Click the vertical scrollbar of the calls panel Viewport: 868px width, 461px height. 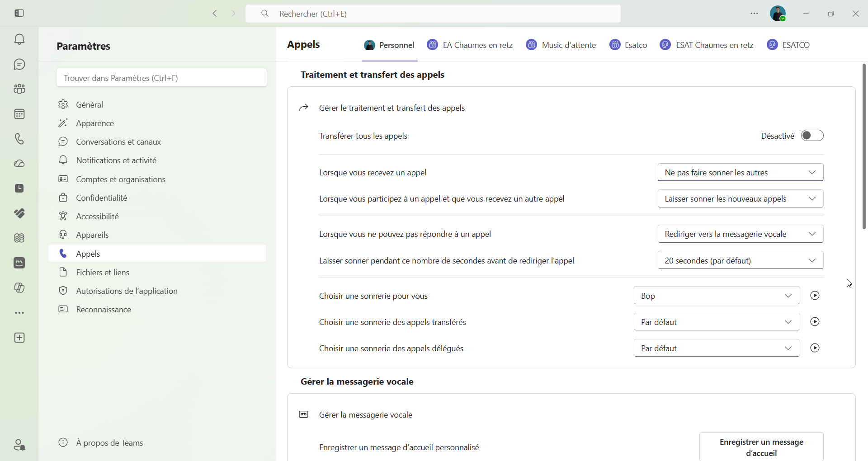click(864, 146)
